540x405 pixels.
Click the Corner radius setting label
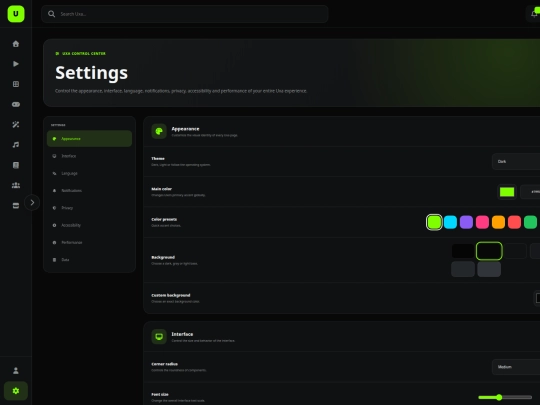click(165, 364)
